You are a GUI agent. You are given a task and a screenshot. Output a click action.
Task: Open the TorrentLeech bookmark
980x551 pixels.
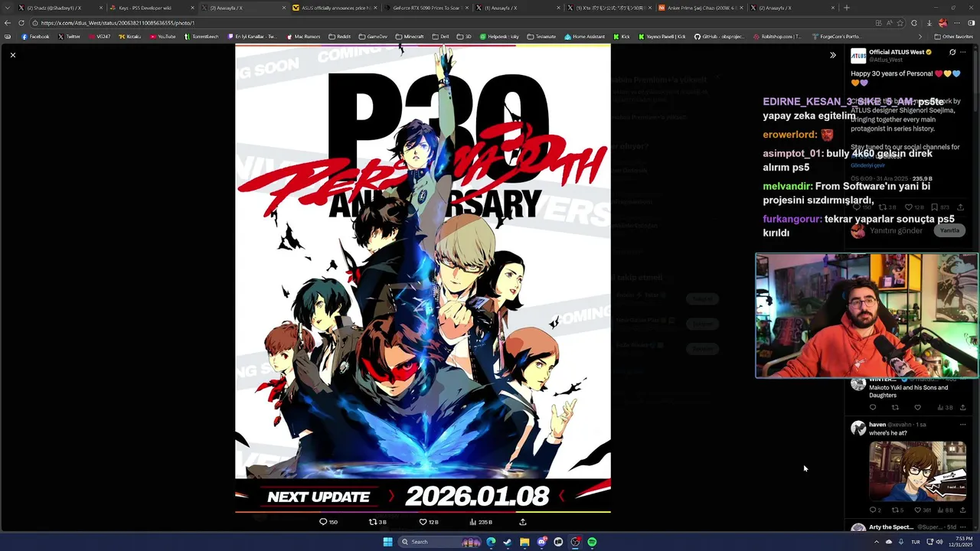coord(201,36)
